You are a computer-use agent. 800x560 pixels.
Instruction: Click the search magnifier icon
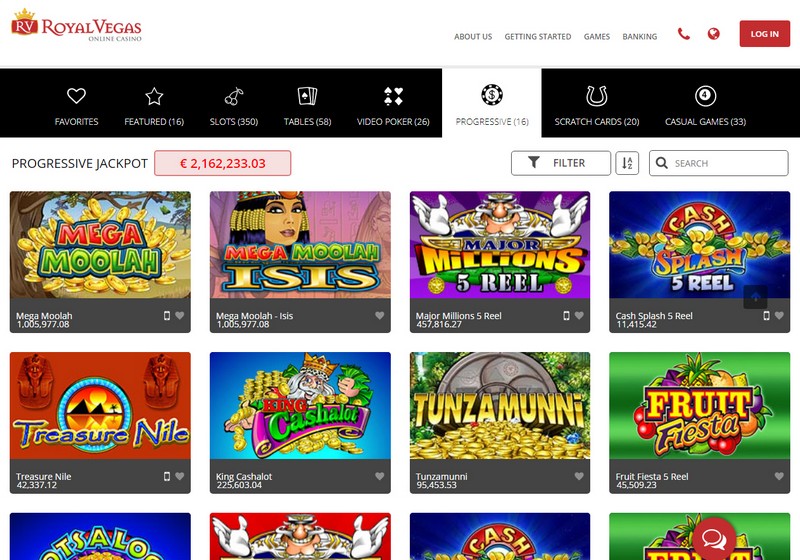point(662,163)
